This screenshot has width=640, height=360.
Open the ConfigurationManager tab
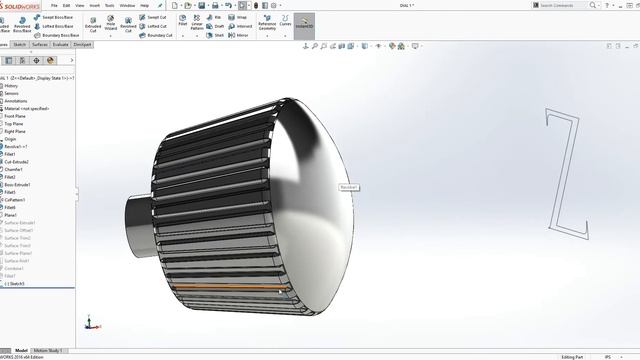[22, 60]
